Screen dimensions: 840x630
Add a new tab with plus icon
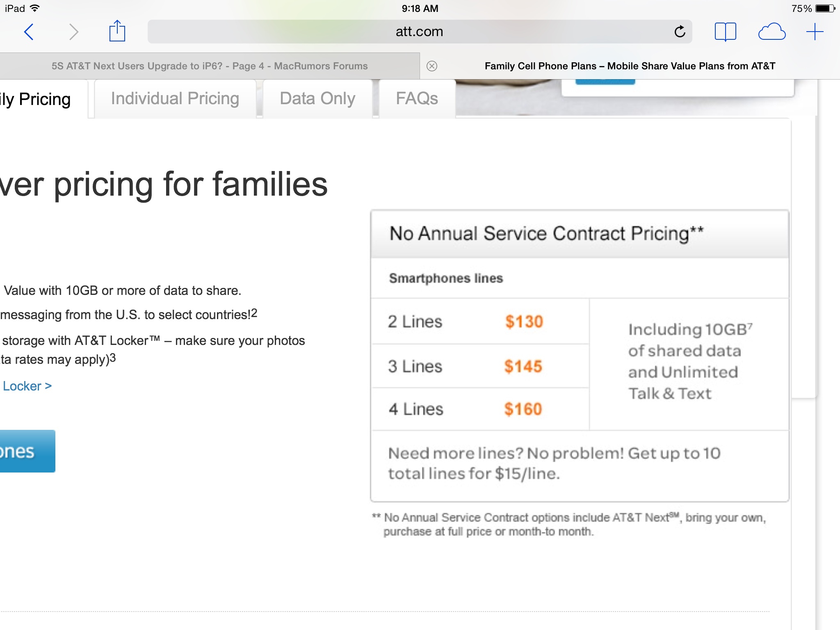[x=815, y=32]
